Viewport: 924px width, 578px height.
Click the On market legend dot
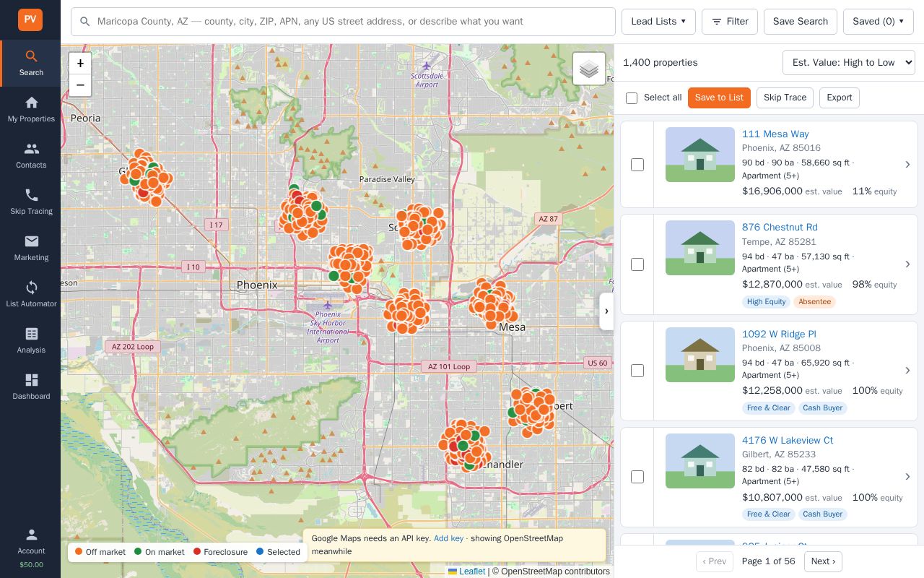click(138, 551)
